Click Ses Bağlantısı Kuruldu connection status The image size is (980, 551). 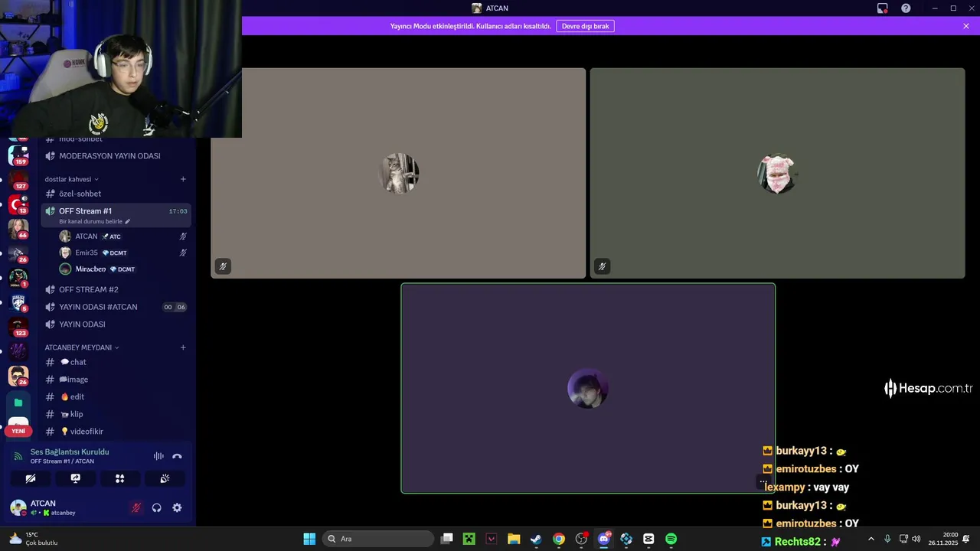coord(70,452)
